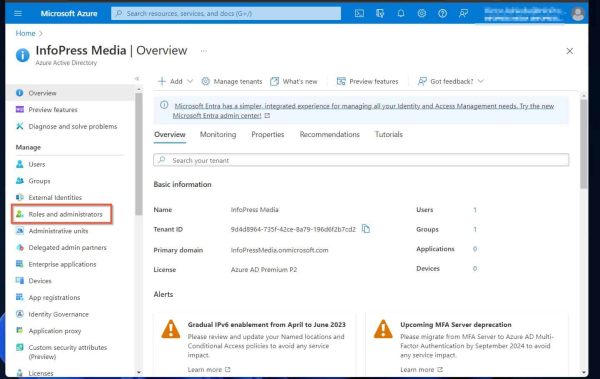
Task: Collapse the left navigation pane
Action: [137, 78]
